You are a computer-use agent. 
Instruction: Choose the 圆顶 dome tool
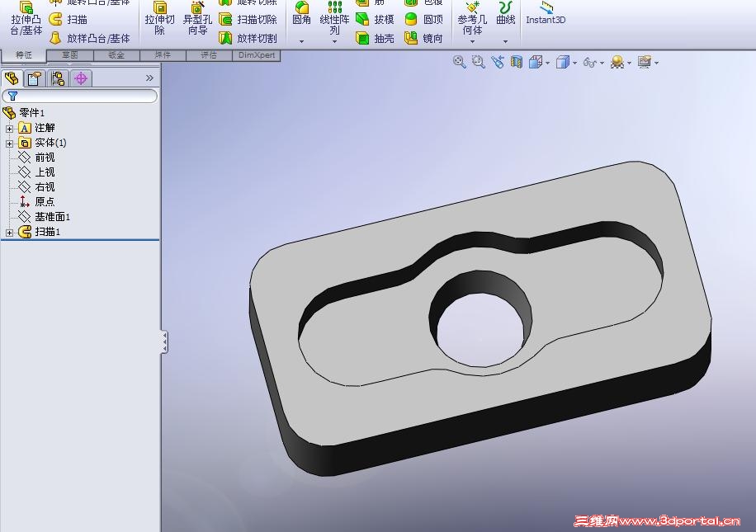point(423,19)
